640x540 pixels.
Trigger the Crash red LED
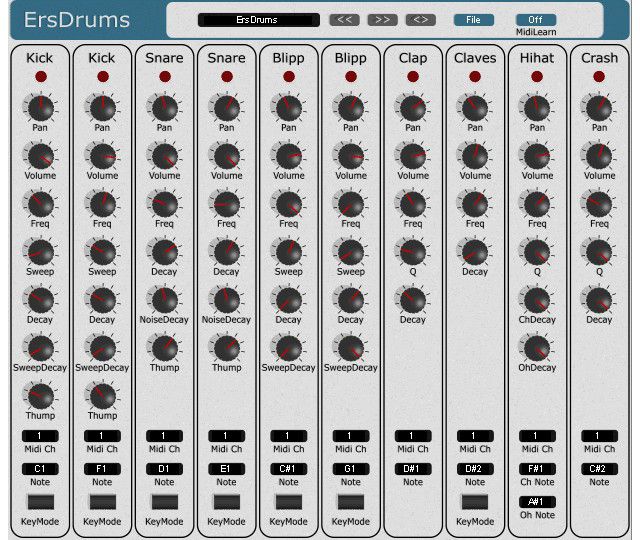[599, 76]
